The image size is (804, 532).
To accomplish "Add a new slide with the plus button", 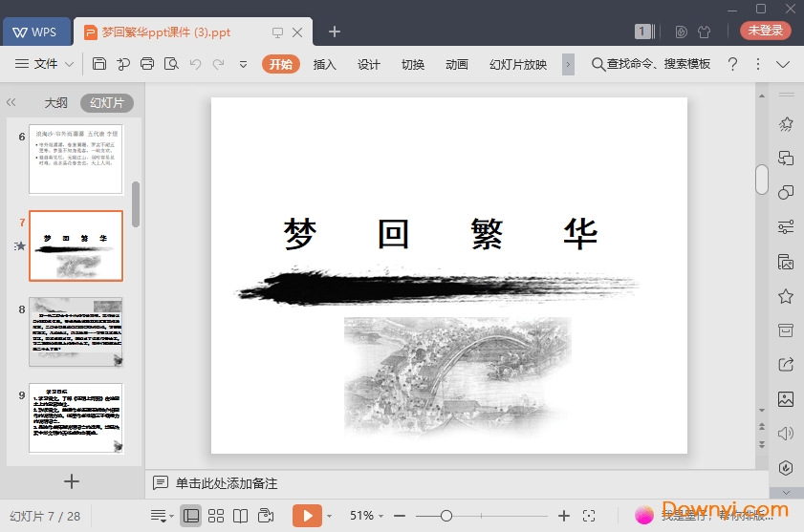I will click(72, 481).
